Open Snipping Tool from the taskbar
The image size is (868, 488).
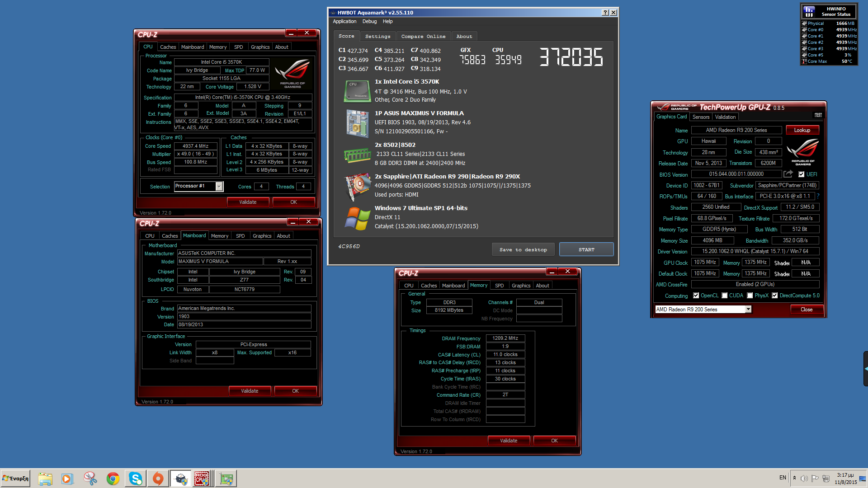(x=90, y=479)
